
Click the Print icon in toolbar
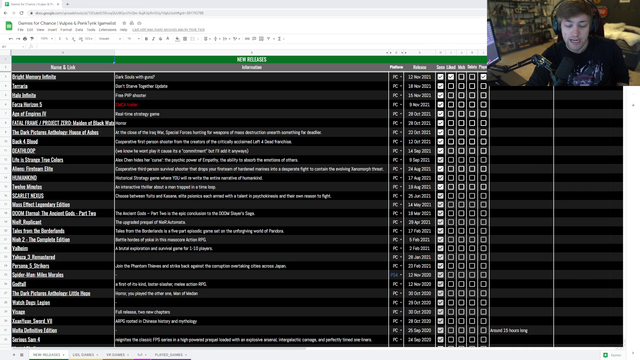coord(25,39)
